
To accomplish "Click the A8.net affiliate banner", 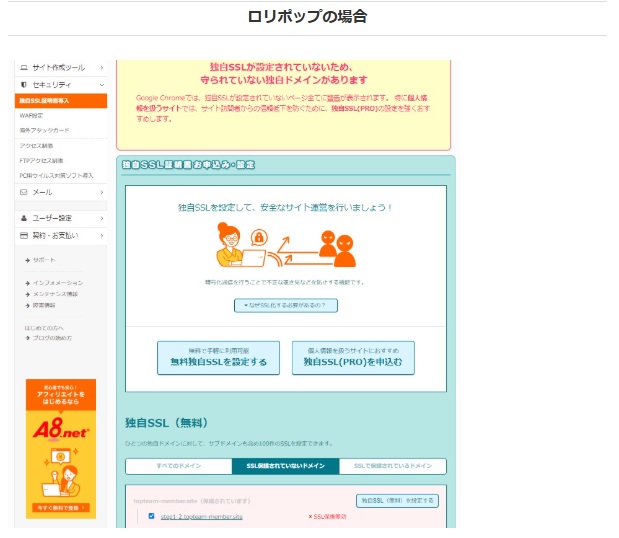I will [61, 448].
